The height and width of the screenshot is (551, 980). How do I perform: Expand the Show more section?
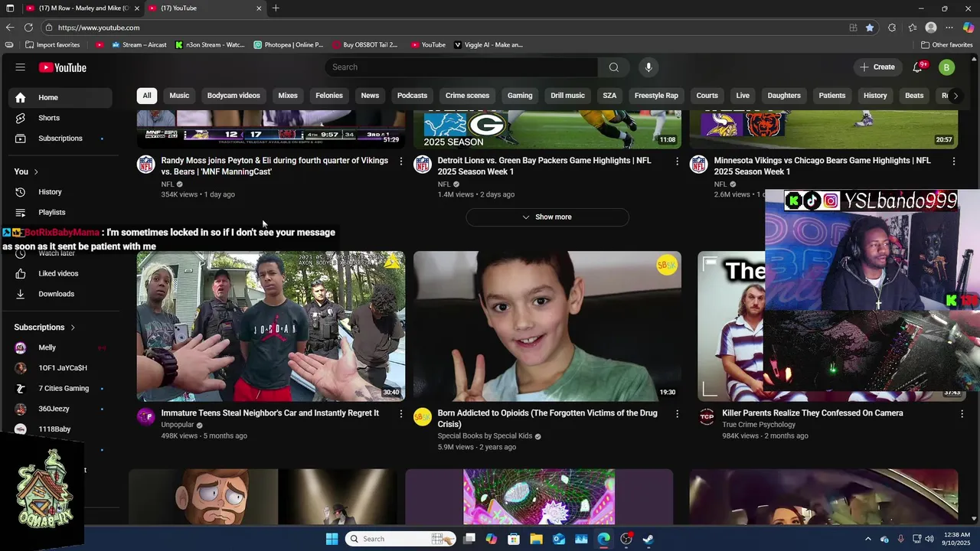pyautogui.click(x=547, y=217)
